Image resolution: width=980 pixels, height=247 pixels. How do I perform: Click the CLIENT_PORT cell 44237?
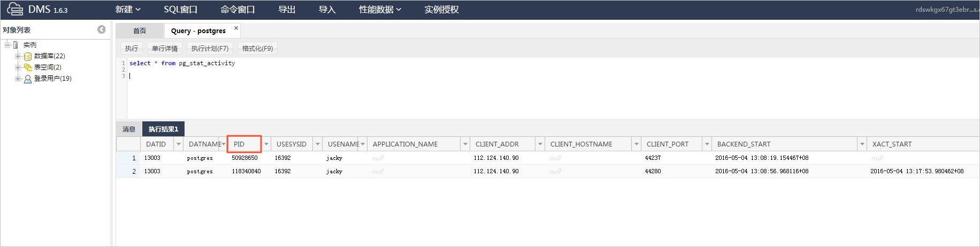click(x=653, y=158)
